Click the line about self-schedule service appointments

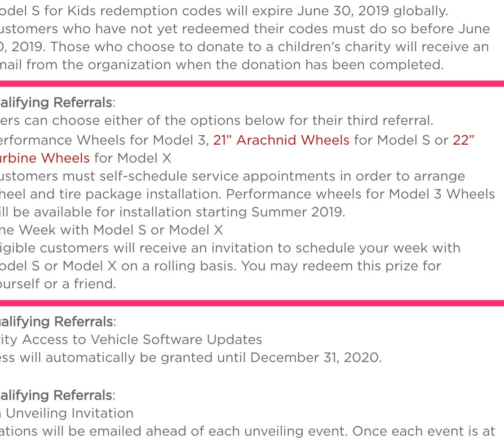click(232, 176)
